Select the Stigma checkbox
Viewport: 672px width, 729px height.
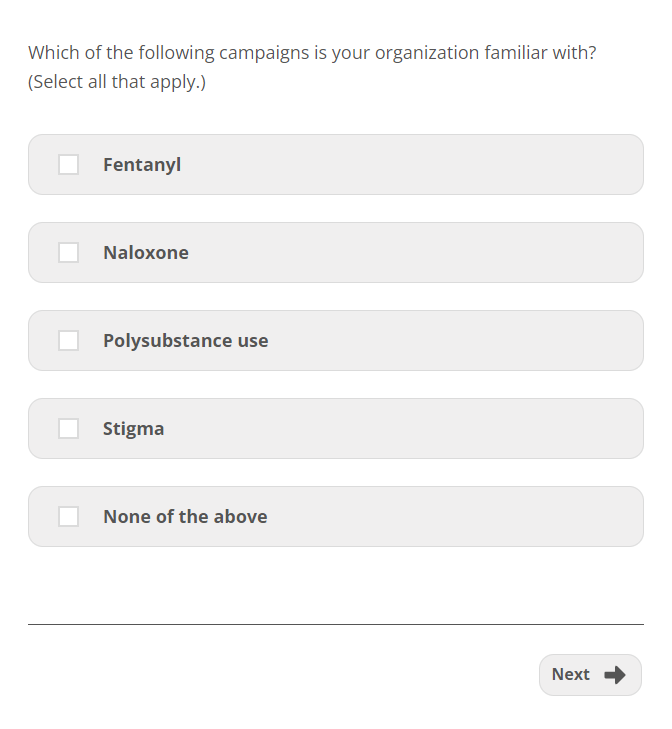(x=69, y=428)
